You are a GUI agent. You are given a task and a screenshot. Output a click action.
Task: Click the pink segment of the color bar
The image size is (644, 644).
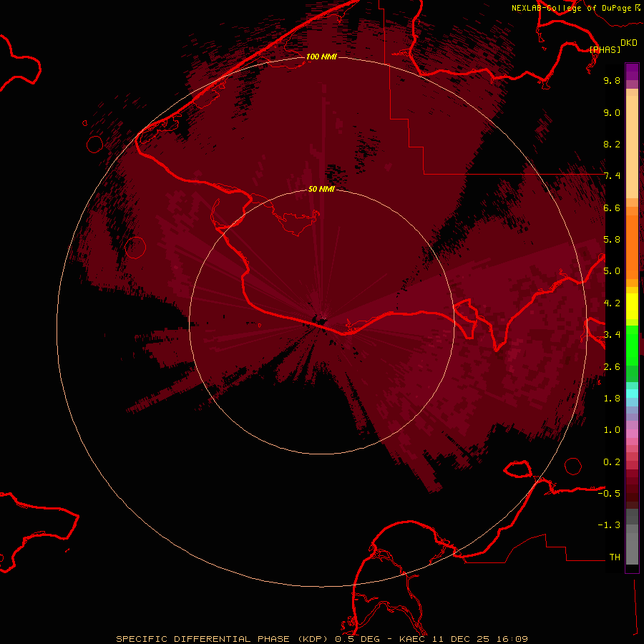click(x=632, y=434)
